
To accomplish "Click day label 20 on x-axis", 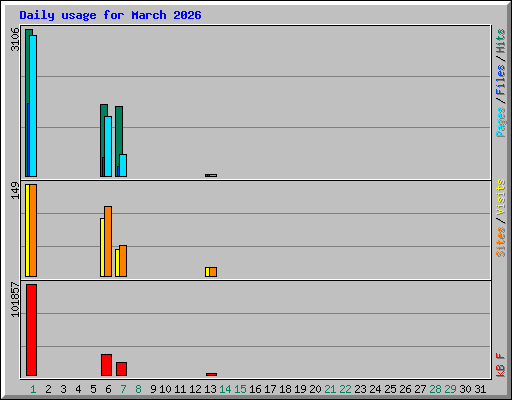I will point(315,389).
